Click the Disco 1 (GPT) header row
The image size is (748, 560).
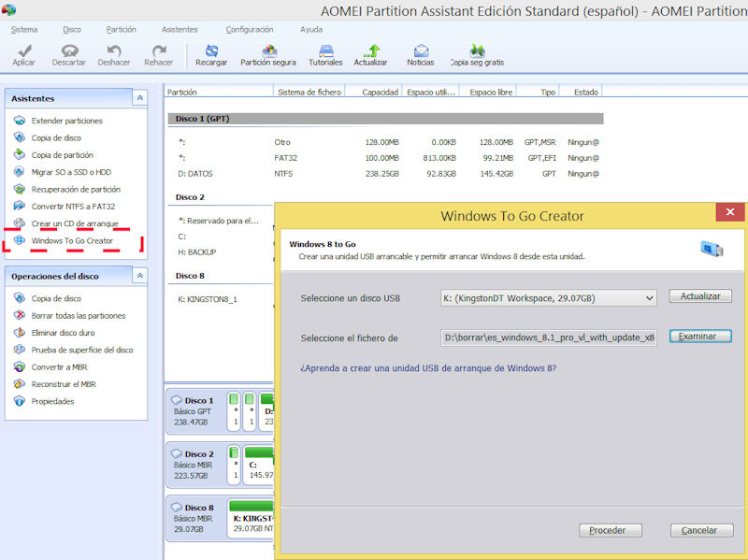pos(385,119)
